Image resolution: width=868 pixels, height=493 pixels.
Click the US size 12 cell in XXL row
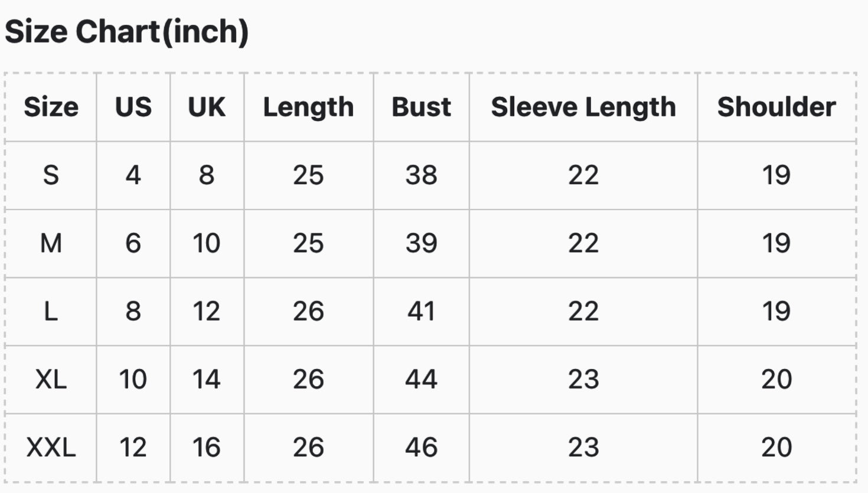point(133,448)
